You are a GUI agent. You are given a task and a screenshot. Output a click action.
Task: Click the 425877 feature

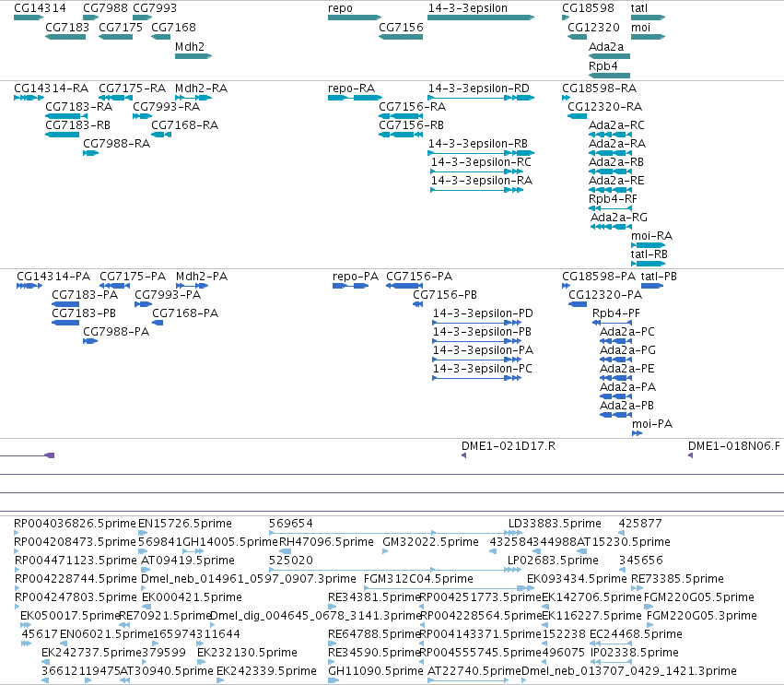pyautogui.click(x=622, y=533)
